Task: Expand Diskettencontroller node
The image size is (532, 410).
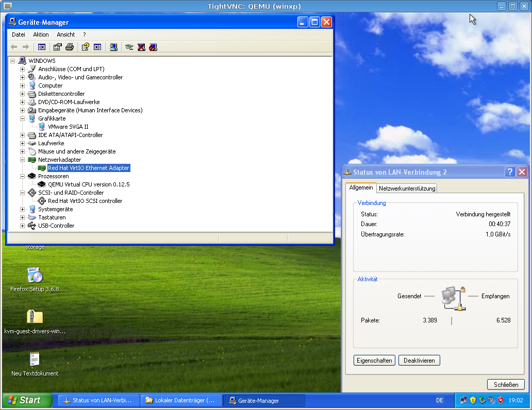Action: [22, 94]
